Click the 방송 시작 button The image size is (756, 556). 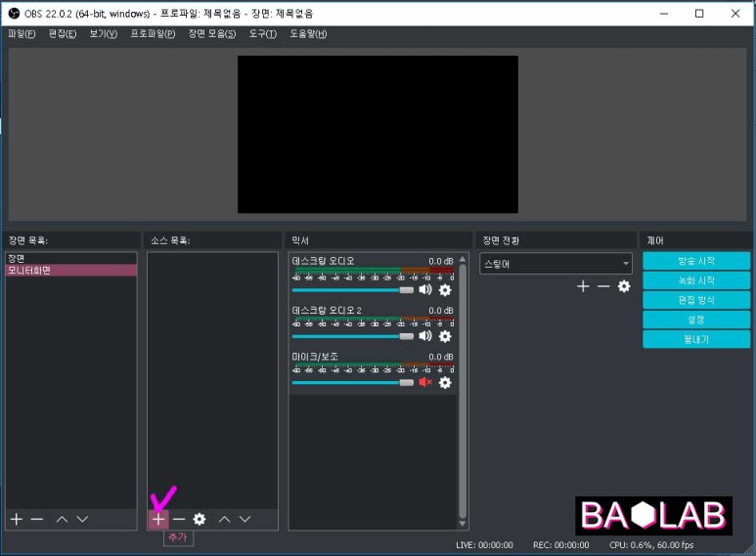tap(696, 261)
